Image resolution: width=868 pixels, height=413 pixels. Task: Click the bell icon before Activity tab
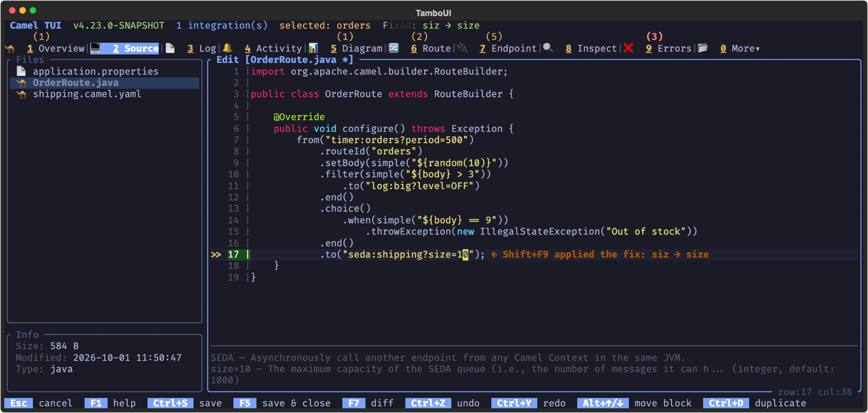click(228, 48)
